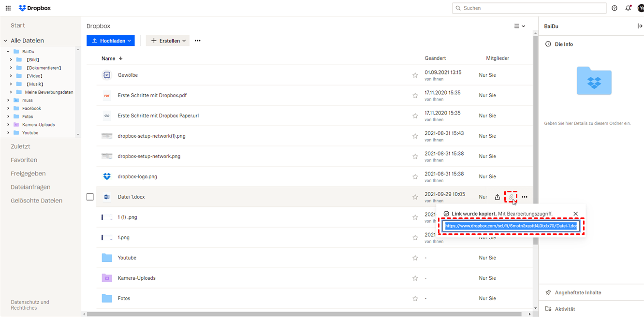Collapse the Alle Dateien section
644x317 pixels.
(x=6, y=41)
